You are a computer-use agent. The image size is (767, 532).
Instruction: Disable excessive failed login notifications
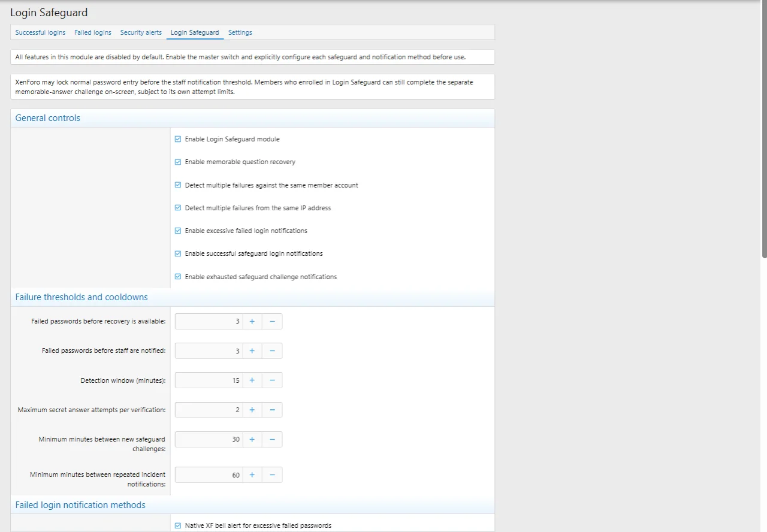(x=178, y=231)
